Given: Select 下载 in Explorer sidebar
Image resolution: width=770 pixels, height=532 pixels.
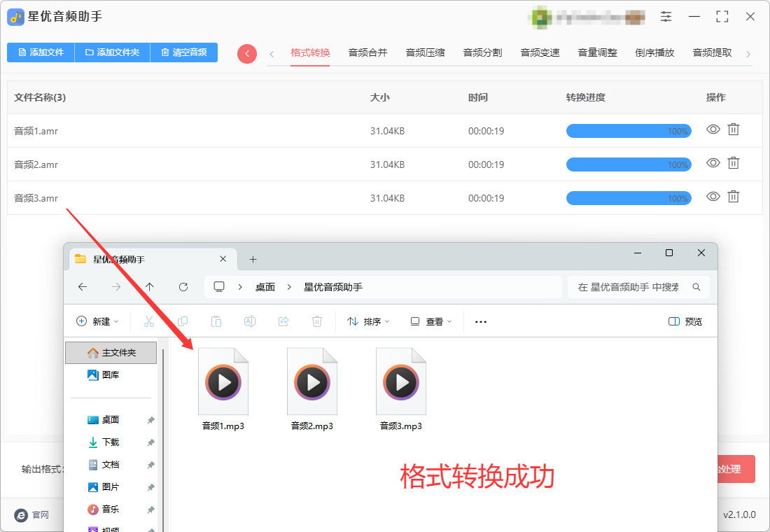Looking at the screenshot, I should (x=111, y=442).
